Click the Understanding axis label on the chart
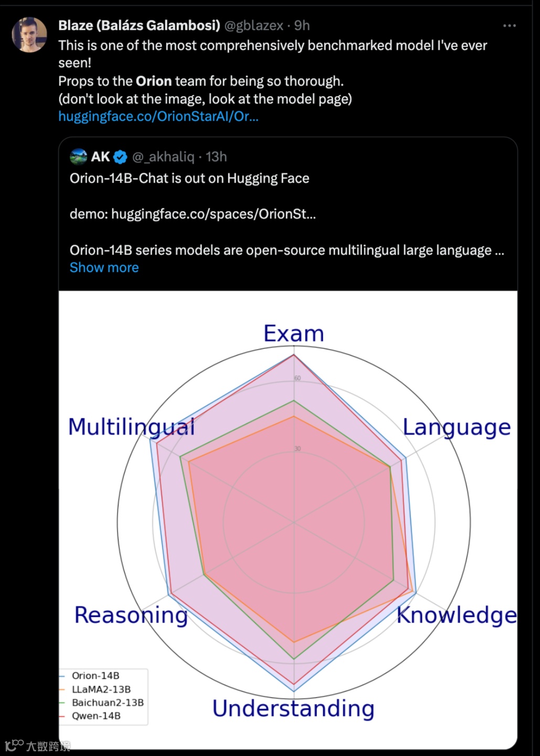 293,709
